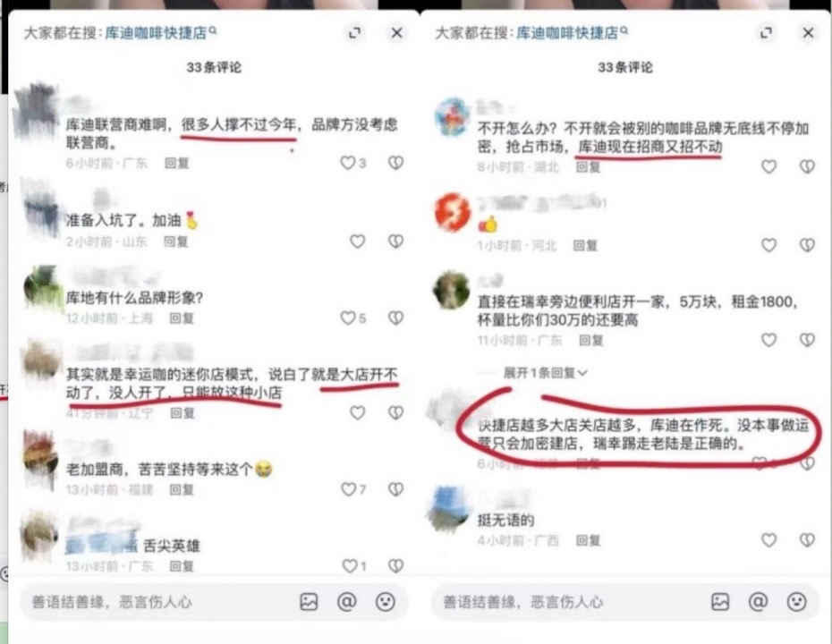Image resolution: width=832 pixels, height=644 pixels.
Task: Reply to the 挺无语的 comment
Action: tap(588, 540)
